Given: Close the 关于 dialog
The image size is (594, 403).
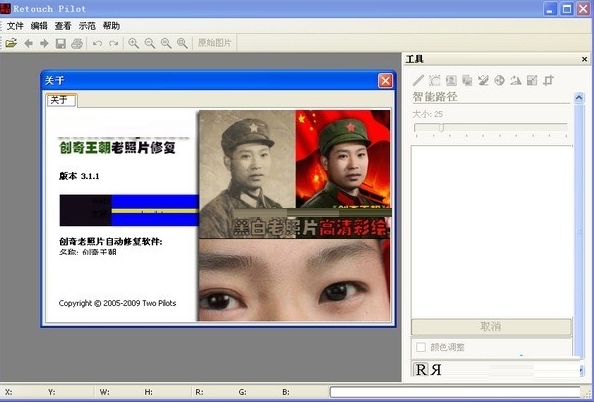Looking at the screenshot, I should (x=385, y=81).
